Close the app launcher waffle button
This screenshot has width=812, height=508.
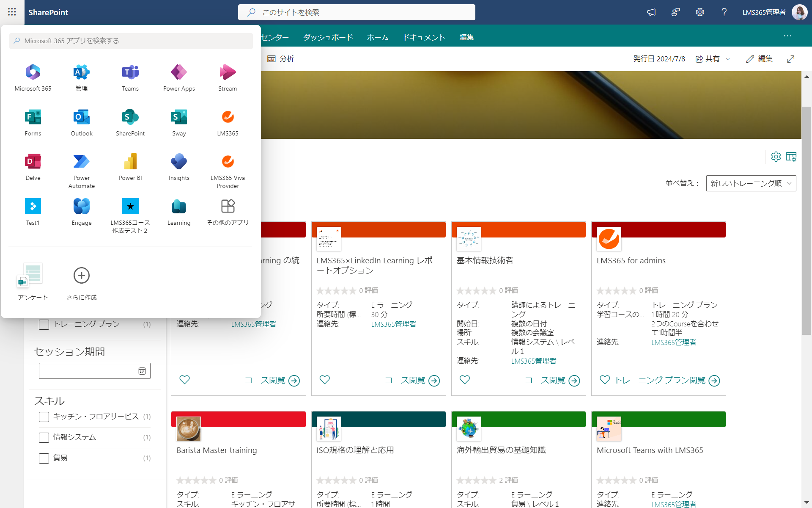click(x=12, y=12)
